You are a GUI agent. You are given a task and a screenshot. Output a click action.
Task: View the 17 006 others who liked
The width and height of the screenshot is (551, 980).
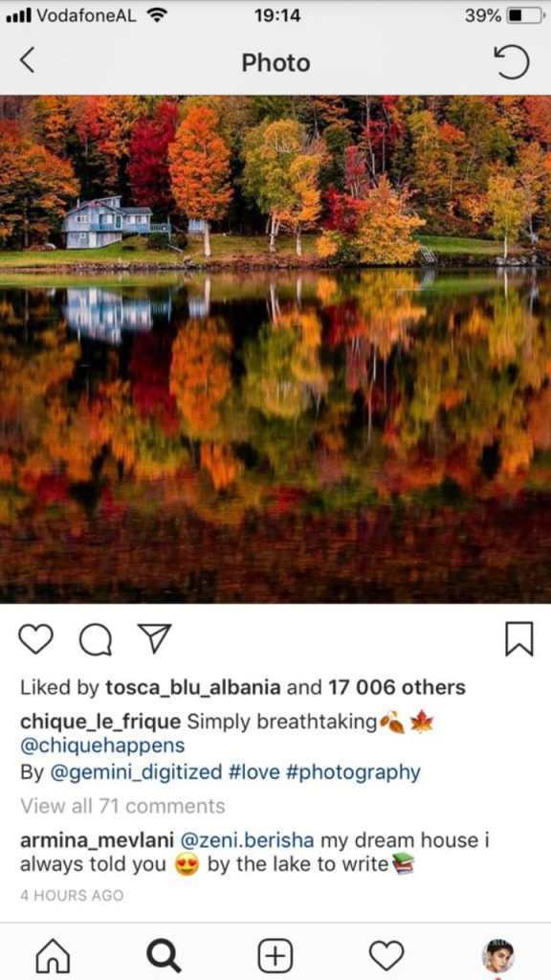[396, 687]
